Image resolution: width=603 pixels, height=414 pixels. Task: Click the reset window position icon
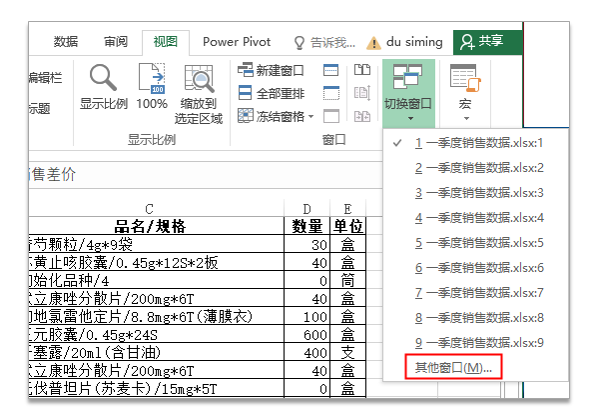362,116
